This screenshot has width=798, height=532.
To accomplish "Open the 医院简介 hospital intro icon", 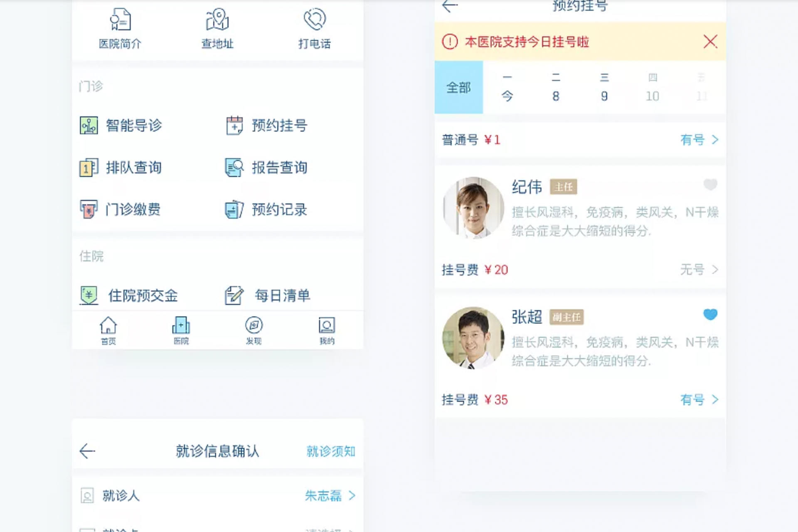I will (x=121, y=20).
